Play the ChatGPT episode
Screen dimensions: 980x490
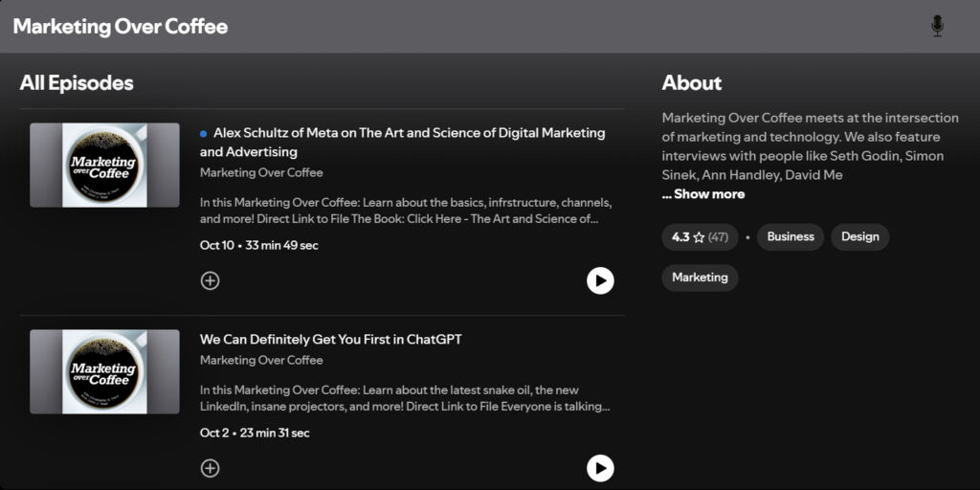[600, 468]
